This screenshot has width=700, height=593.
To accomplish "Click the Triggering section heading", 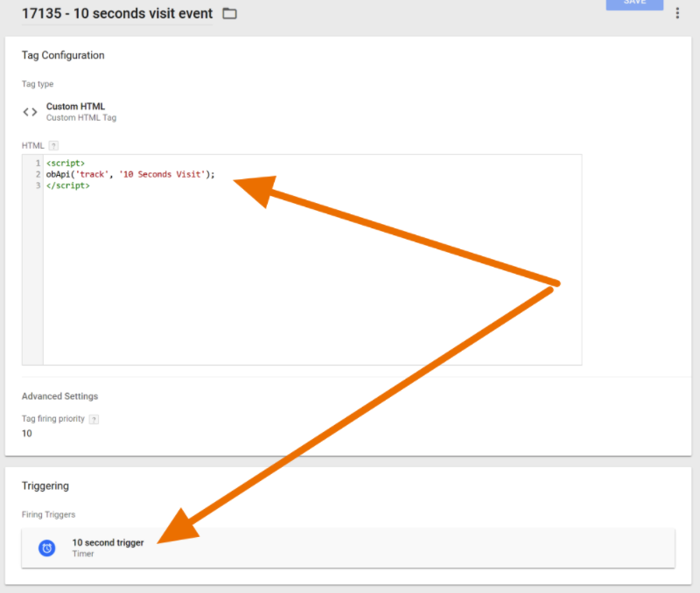I will click(x=45, y=485).
